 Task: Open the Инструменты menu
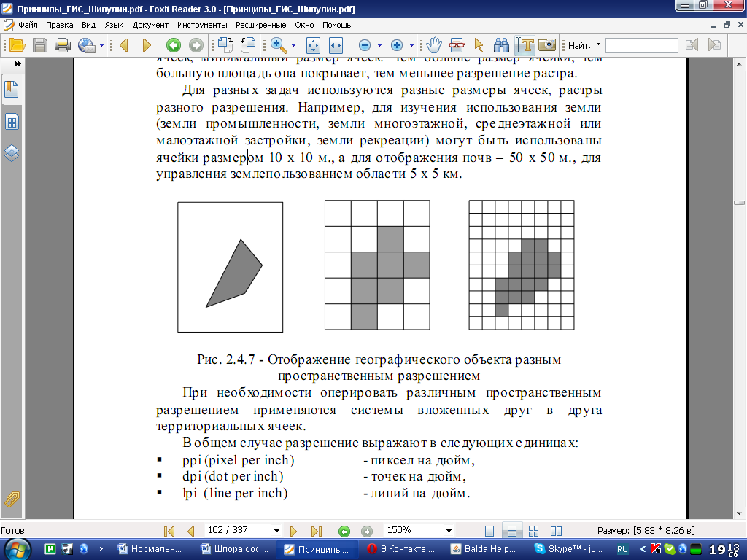[202, 25]
